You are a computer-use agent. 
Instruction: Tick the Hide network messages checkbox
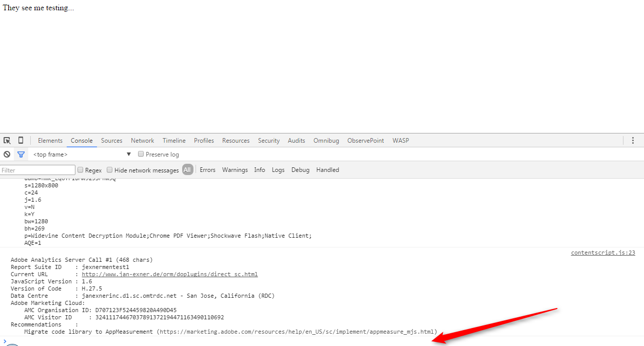click(x=110, y=170)
